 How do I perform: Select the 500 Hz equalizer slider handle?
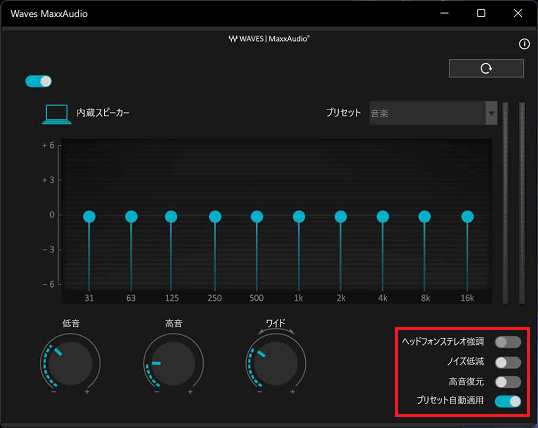(x=257, y=217)
